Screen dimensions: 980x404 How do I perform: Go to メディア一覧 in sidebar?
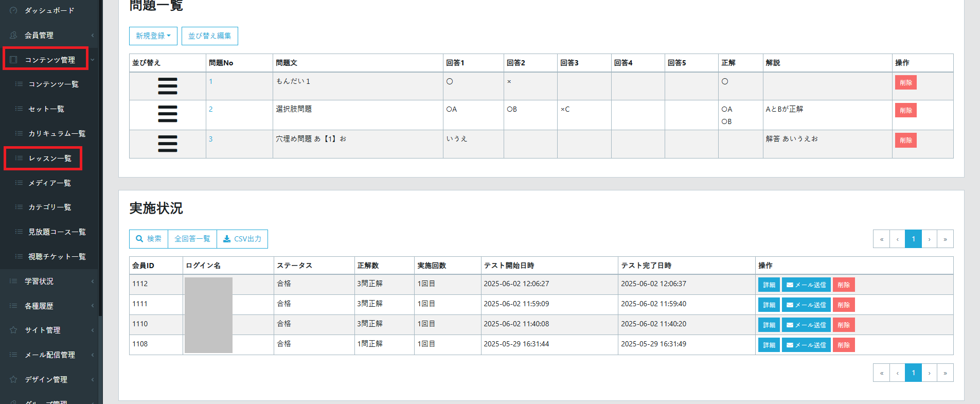point(49,183)
